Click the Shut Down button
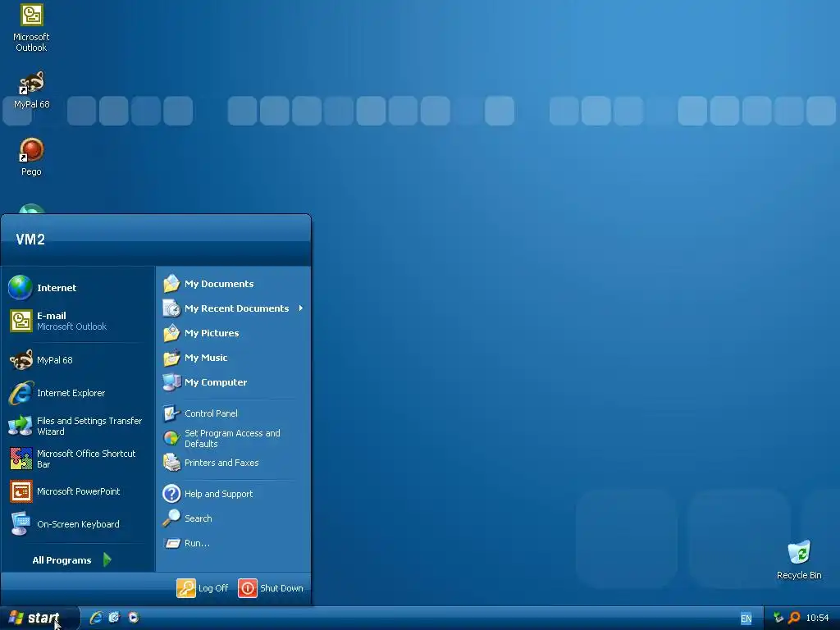Screen dimensions: 840x630 (271, 588)
